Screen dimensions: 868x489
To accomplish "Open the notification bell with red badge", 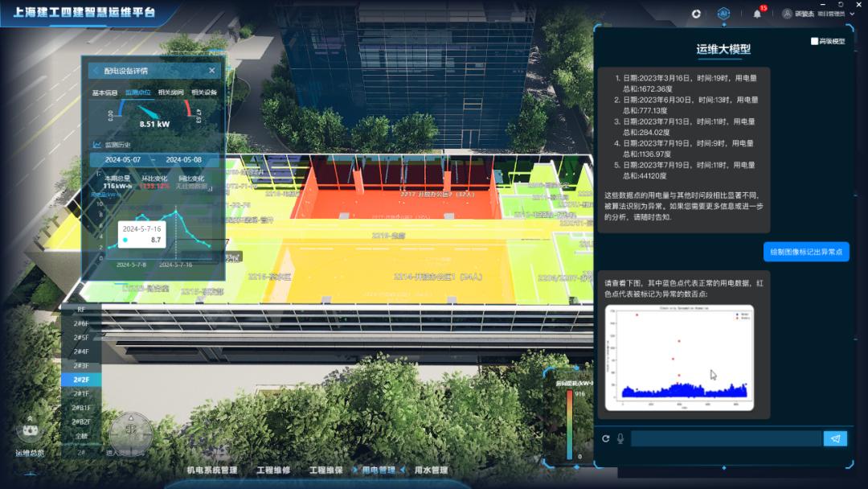I will click(x=757, y=14).
